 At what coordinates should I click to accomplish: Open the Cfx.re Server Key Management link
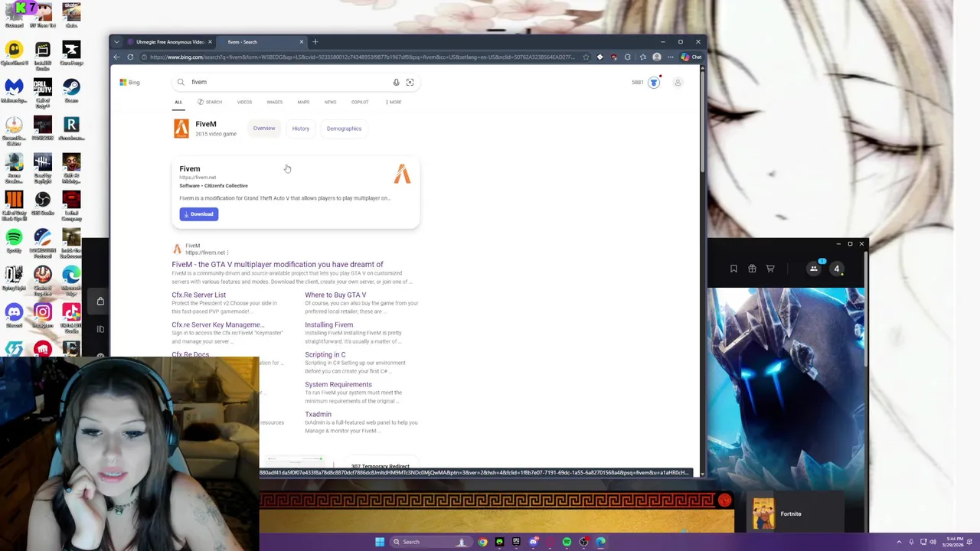click(x=217, y=324)
